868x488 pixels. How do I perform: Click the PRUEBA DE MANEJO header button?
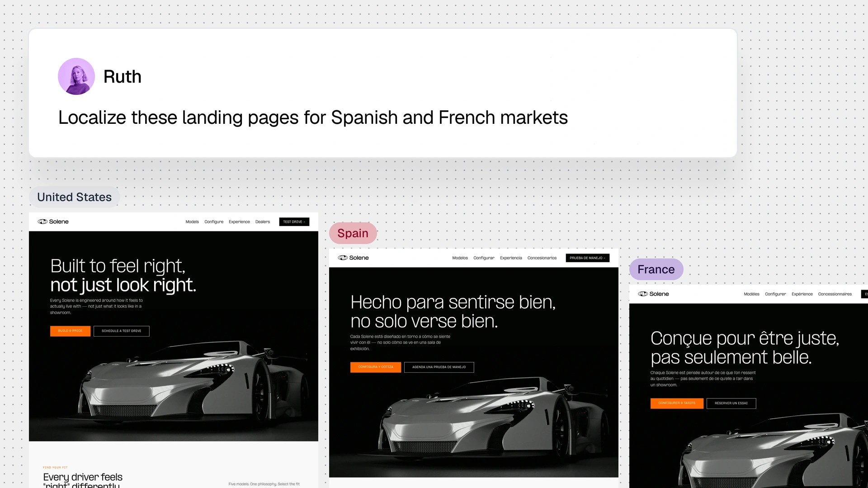[x=588, y=258]
